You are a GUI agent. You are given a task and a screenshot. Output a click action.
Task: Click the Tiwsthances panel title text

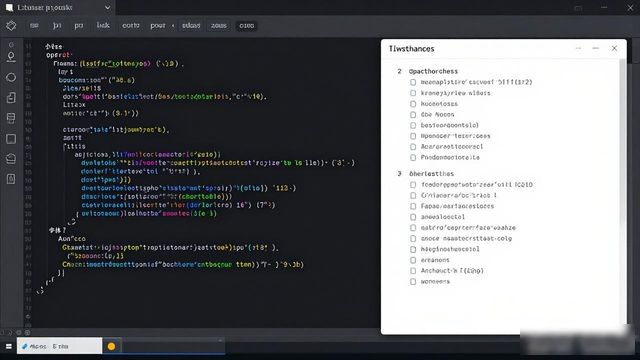pyautogui.click(x=411, y=49)
